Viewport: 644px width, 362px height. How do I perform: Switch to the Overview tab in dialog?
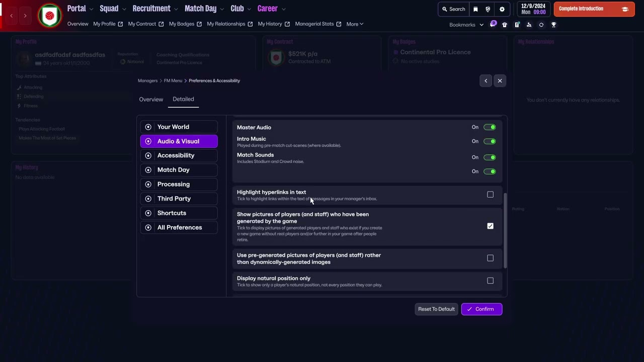coord(151,100)
